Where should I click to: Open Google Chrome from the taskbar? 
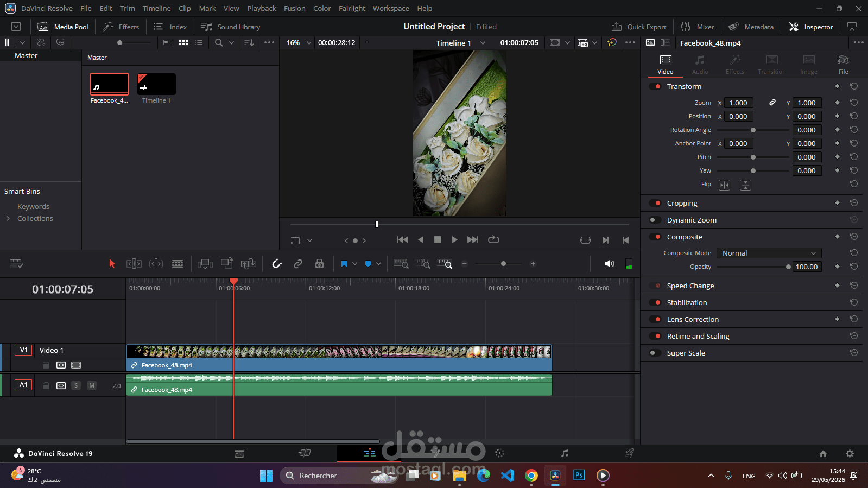[x=531, y=476]
